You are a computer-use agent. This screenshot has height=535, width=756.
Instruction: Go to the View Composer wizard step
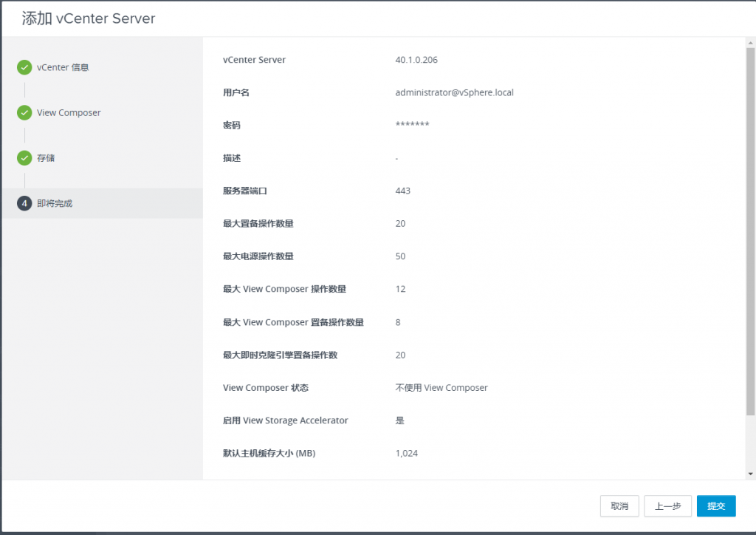69,112
